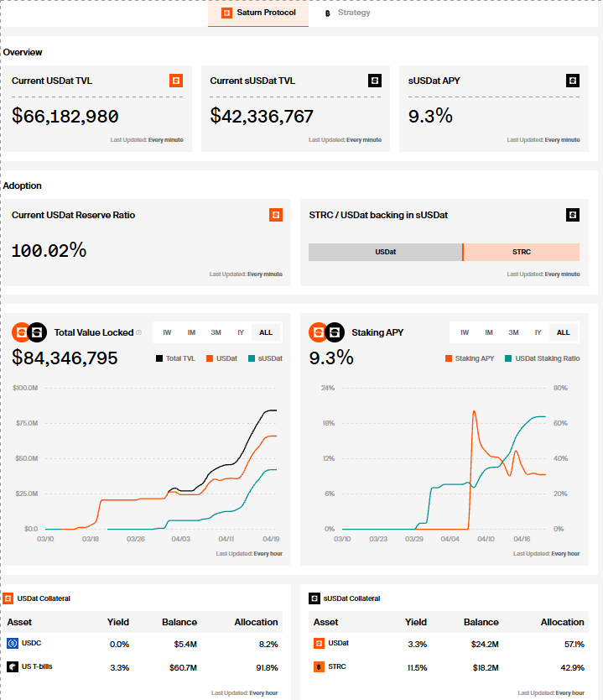Click the STRC segment of backing bar
Viewport: 603px width, 700px height.
point(522,253)
